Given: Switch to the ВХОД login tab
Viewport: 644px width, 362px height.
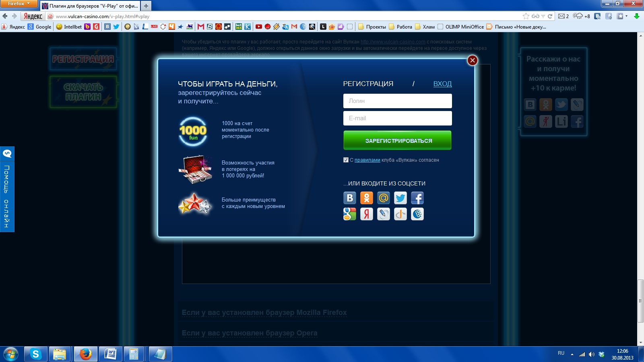Looking at the screenshot, I should pos(442,84).
